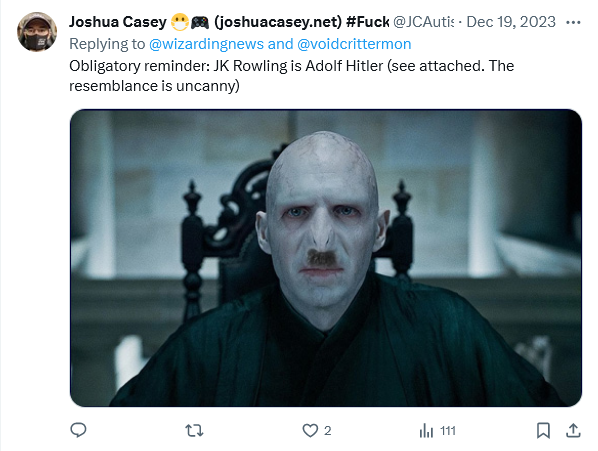Open Joshua Casey's profile picture

click(37, 32)
